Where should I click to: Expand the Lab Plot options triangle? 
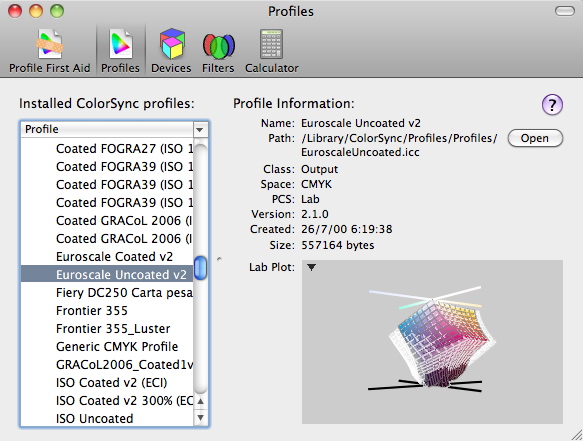pos(311,267)
